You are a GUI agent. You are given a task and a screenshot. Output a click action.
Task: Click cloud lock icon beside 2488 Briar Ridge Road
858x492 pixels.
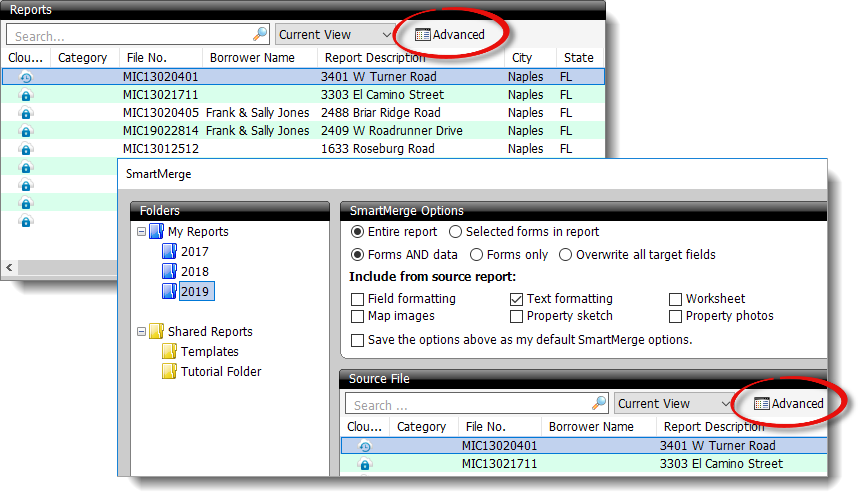(26, 113)
